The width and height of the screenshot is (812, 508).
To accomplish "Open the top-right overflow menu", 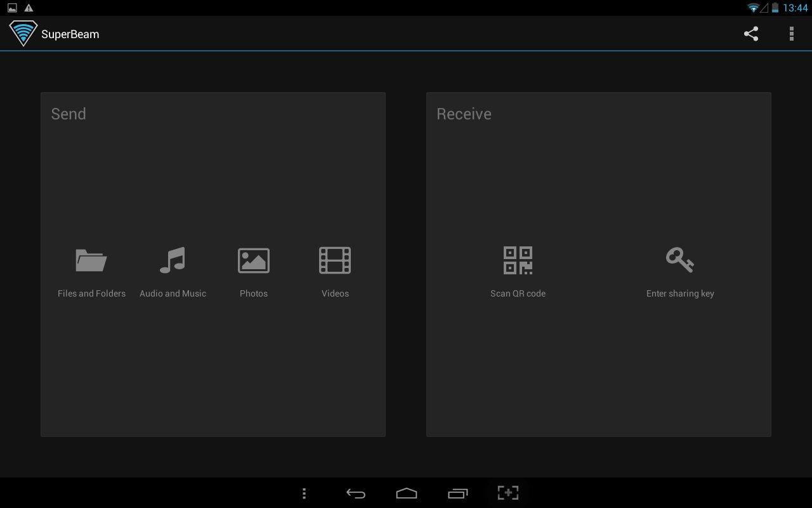I will [791, 34].
